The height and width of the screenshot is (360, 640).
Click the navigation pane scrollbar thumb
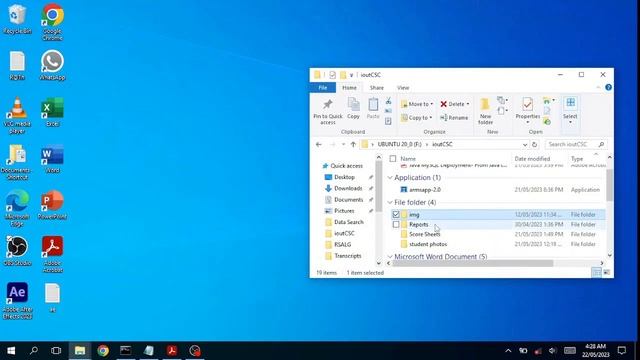pos(378,186)
